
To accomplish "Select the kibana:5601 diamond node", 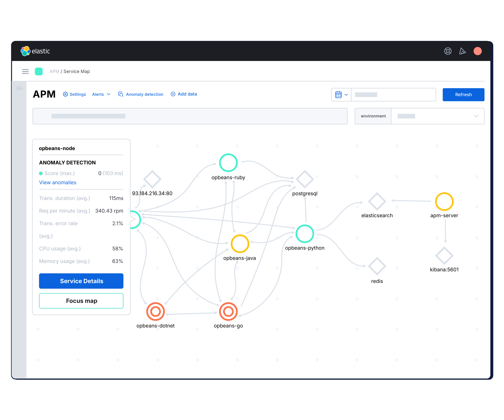I will 444,256.
